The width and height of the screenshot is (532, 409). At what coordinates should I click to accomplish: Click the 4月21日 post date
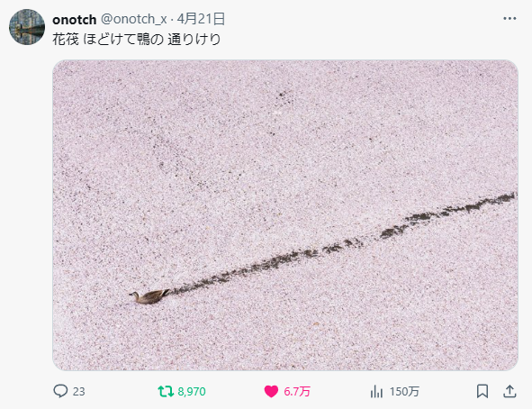201,19
